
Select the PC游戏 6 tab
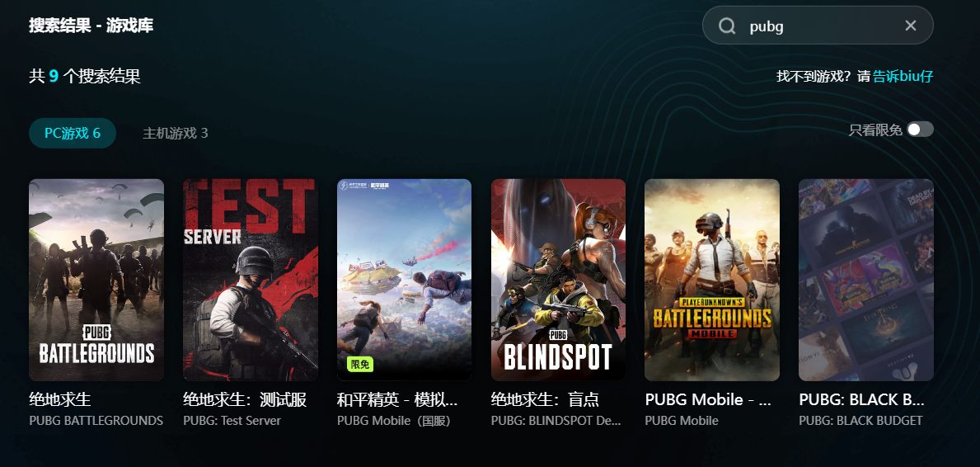click(73, 134)
